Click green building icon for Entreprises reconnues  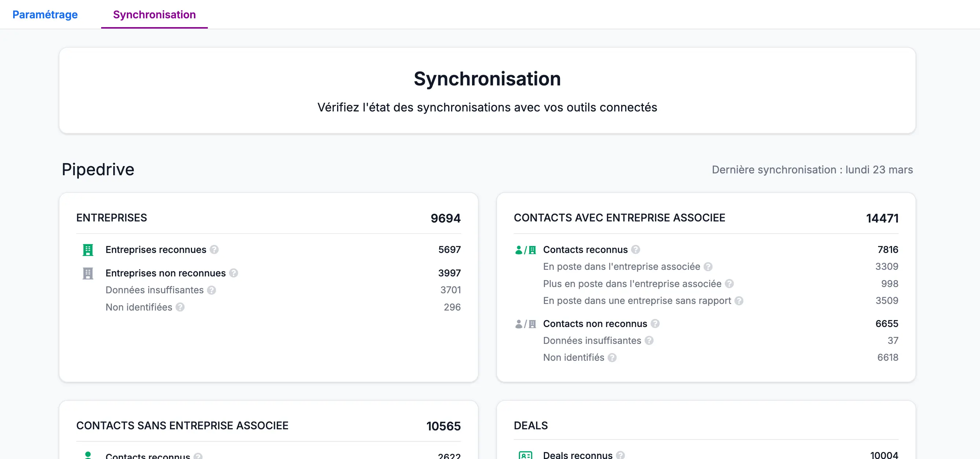[x=88, y=250]
